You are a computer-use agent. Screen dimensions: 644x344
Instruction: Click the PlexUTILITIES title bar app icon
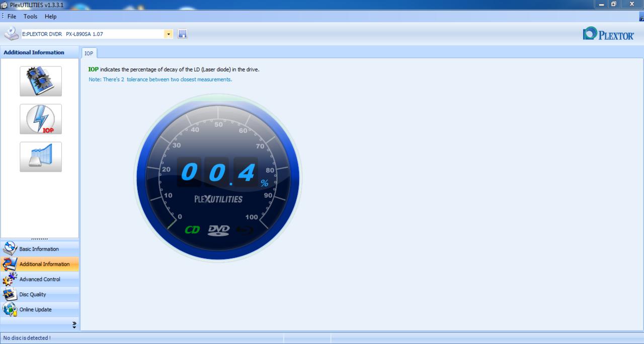point(5,5)
